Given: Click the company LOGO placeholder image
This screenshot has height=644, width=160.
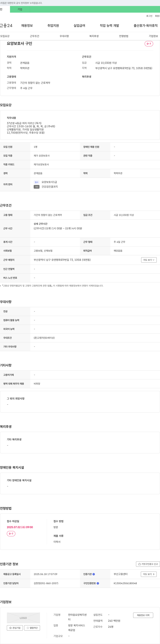Looking at the screenshot, I should [23, 618].
